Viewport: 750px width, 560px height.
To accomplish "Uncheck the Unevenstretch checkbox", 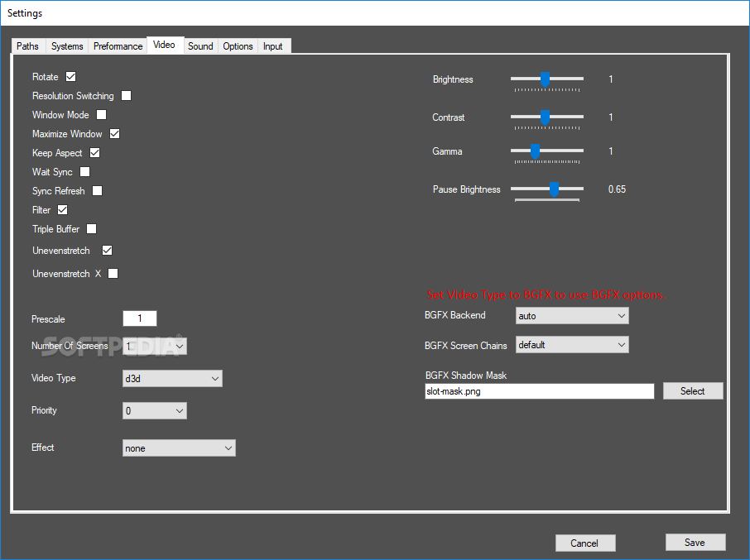I will 107,251.
